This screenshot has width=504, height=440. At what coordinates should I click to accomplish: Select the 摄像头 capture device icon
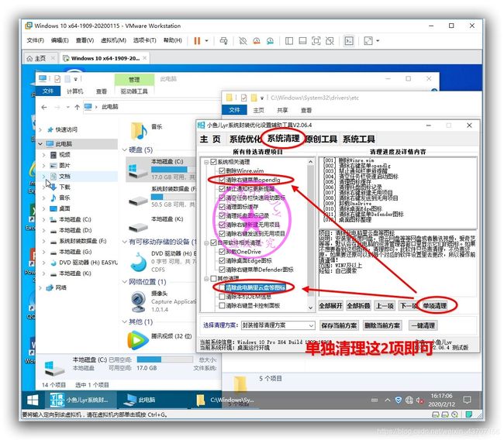(139, 301)
